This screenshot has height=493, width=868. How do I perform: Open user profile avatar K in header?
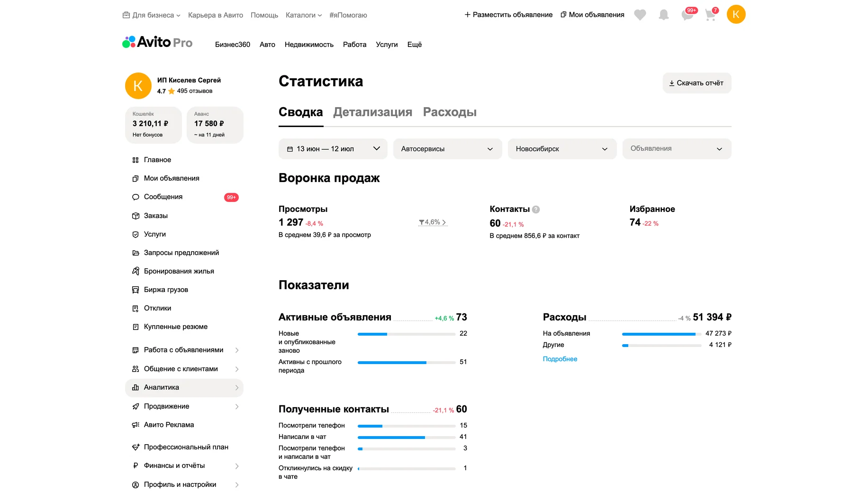tap(736, 14)
